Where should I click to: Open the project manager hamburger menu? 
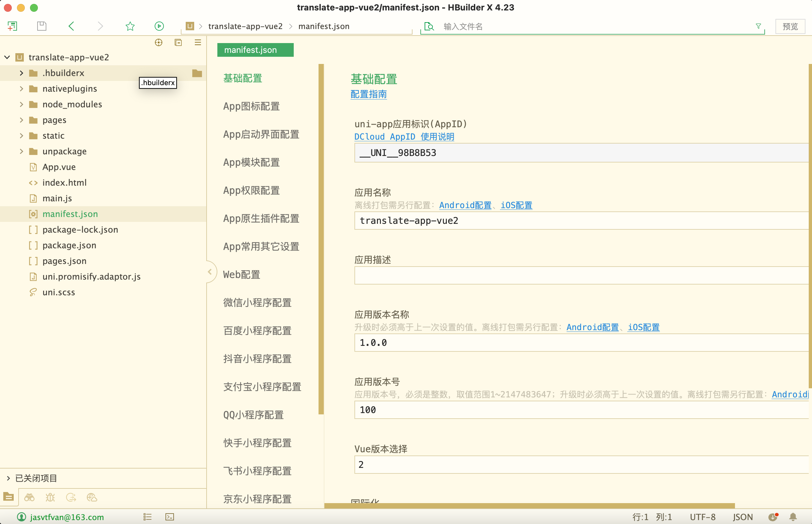[198, 42]
